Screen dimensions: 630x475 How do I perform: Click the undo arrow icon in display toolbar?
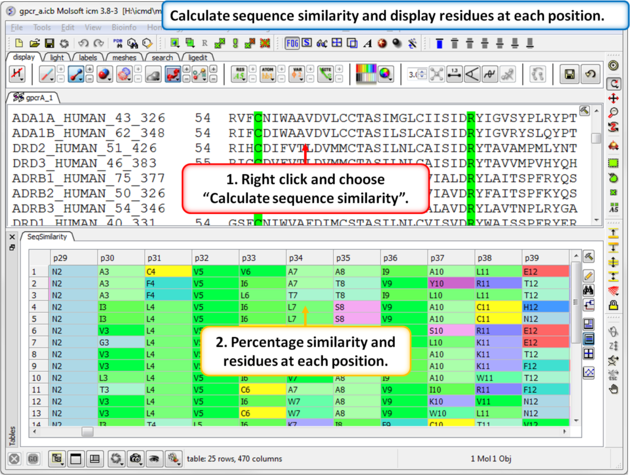591,75
